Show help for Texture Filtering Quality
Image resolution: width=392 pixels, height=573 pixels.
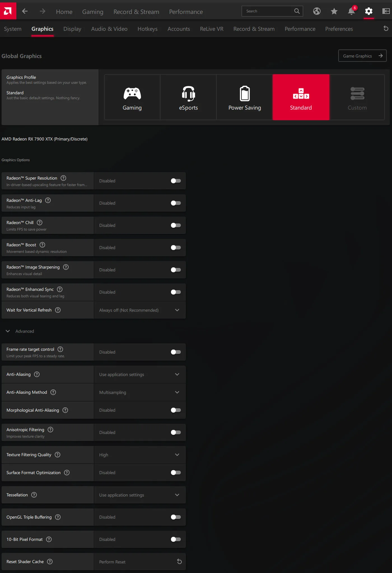click(x=57, y=455)
